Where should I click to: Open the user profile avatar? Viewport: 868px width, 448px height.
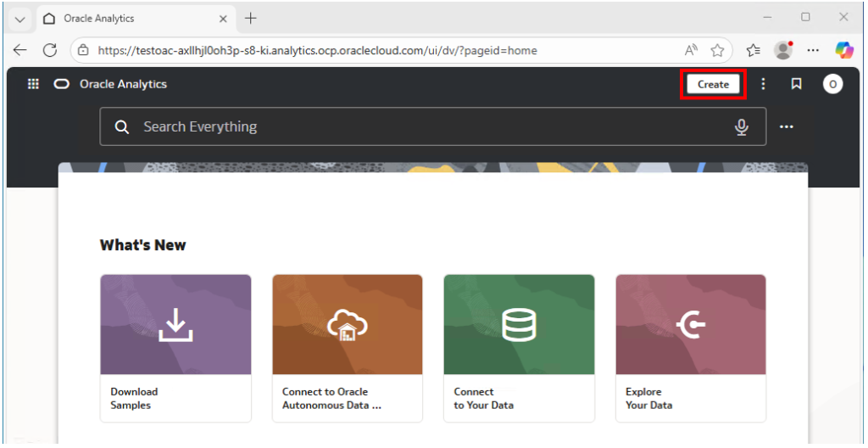pos(832,84)
